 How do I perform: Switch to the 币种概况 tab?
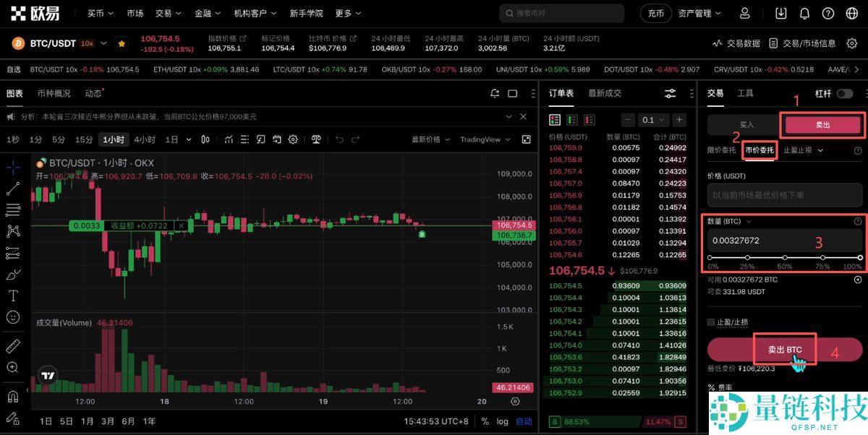pos(54,93)
